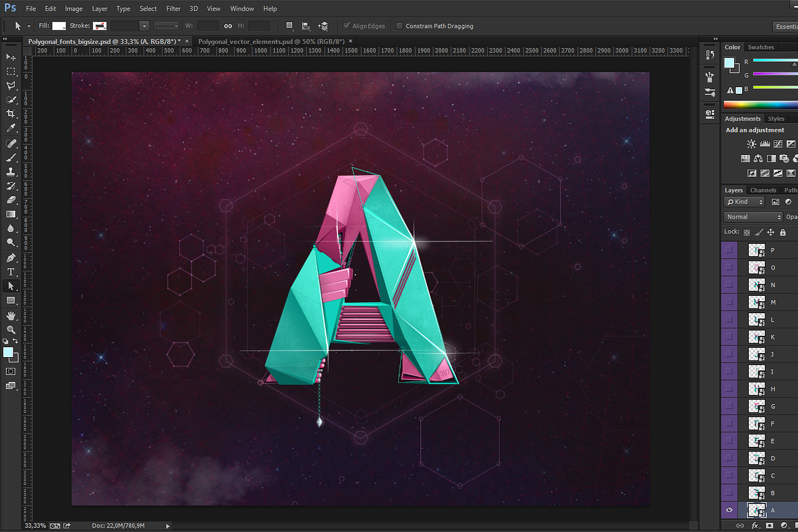Select the Horizontal Type tool
This screenshot has height=532, width=798.
pos(11,272)
